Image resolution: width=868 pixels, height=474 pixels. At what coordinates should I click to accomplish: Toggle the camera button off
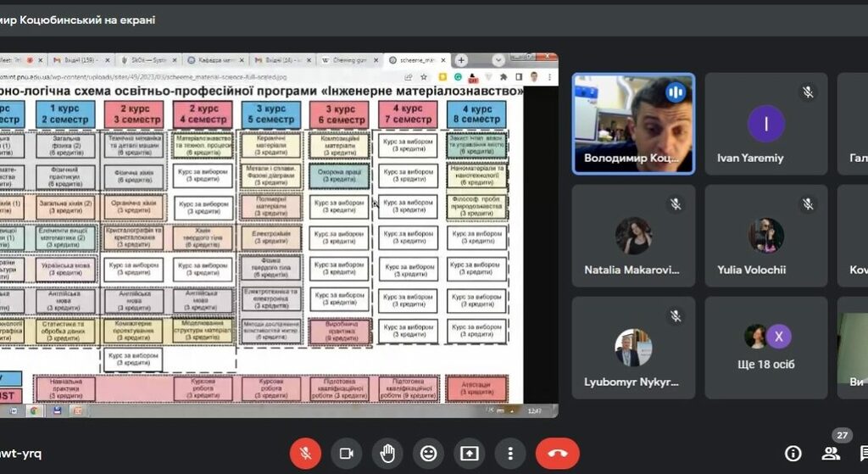(346, 454)
